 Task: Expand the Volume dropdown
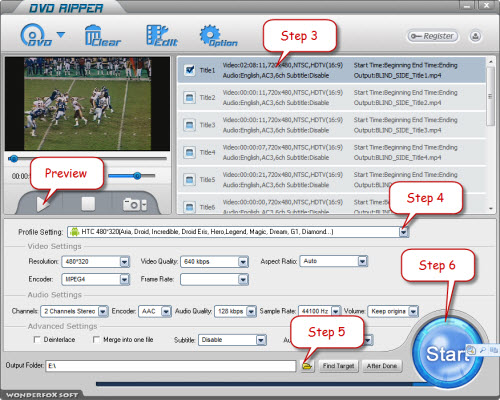(413, 311)
